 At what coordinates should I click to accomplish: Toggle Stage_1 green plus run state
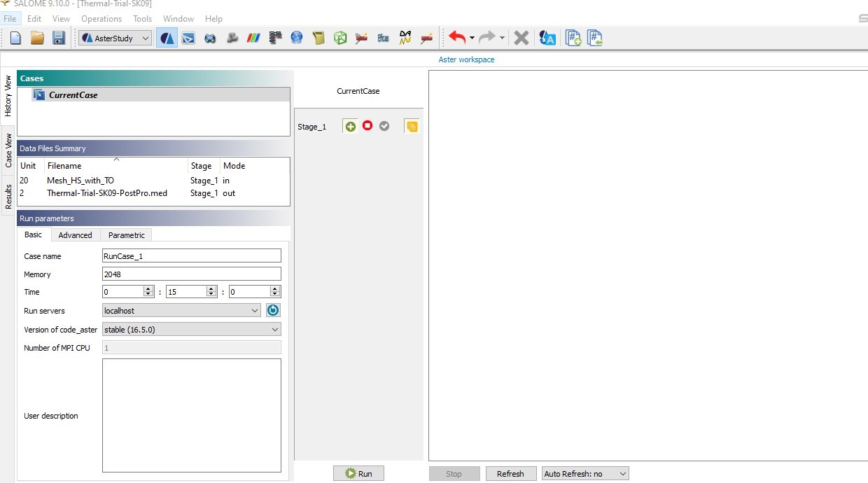(x=350, y=126)
